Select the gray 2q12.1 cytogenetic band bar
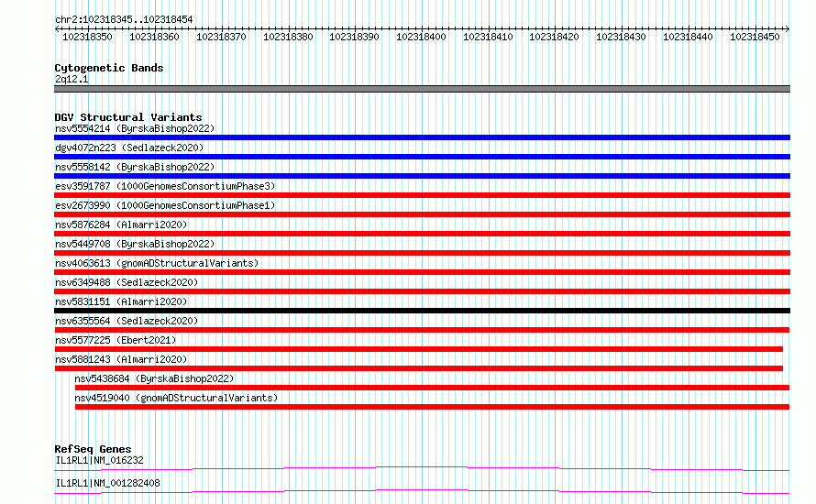The width and height of the screenshot is (816, 504). [x=422, y=90]
